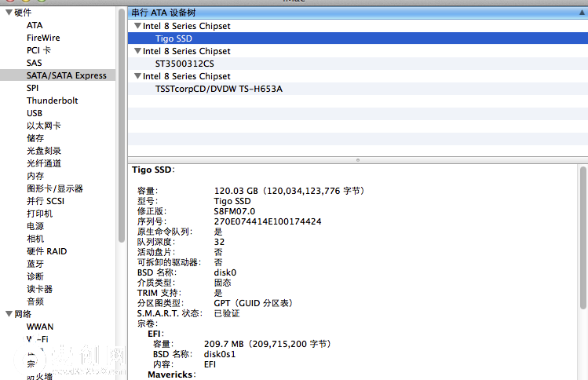The height and width of the screenshot is (380, 588).
Task: Open the USB hardware category
Action: [35, 113]
